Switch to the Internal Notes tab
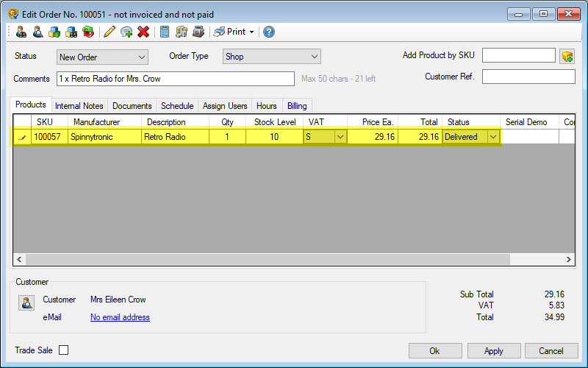588x368 pixels. tap(79, 106)
